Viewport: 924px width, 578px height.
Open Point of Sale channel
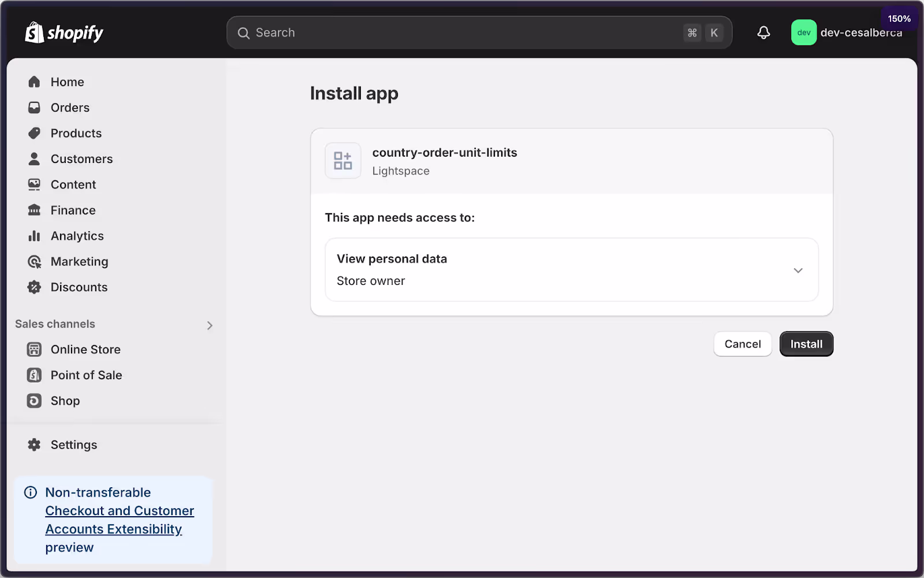click(x=86, y=375)
